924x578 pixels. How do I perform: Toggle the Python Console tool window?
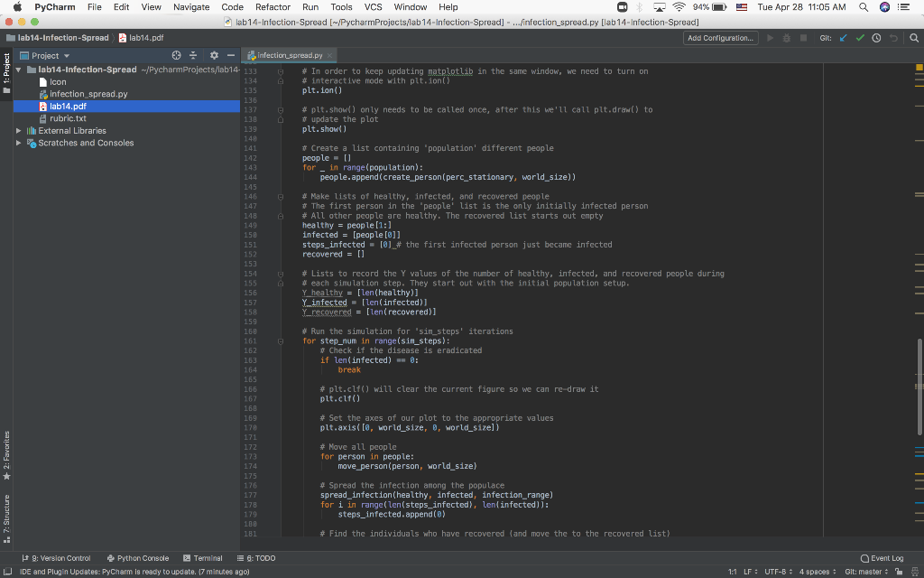[138, 558]
